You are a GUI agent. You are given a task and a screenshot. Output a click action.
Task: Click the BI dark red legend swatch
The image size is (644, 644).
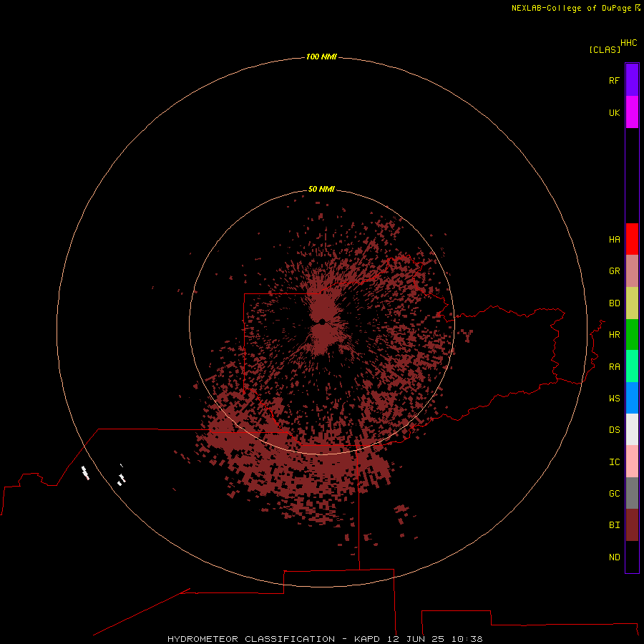tap(632, 525)
